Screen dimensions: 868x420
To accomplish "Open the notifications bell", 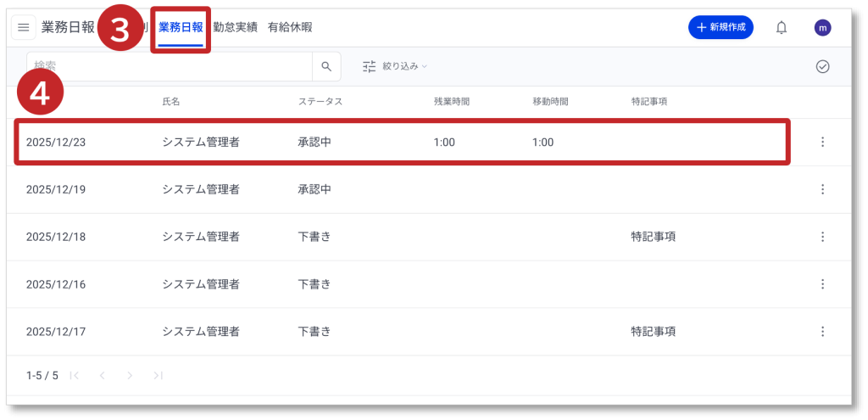I will pos(782,27).
